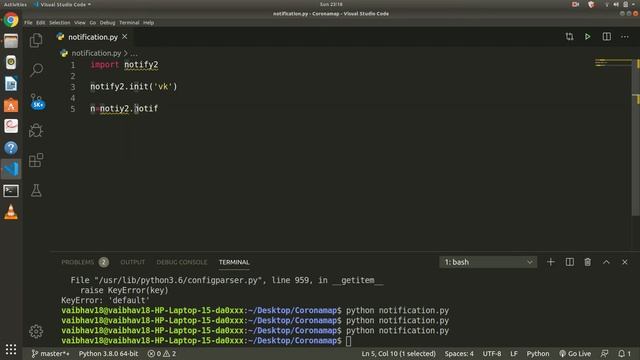Click the Activities button in top bar

click(x=15, y=4)
